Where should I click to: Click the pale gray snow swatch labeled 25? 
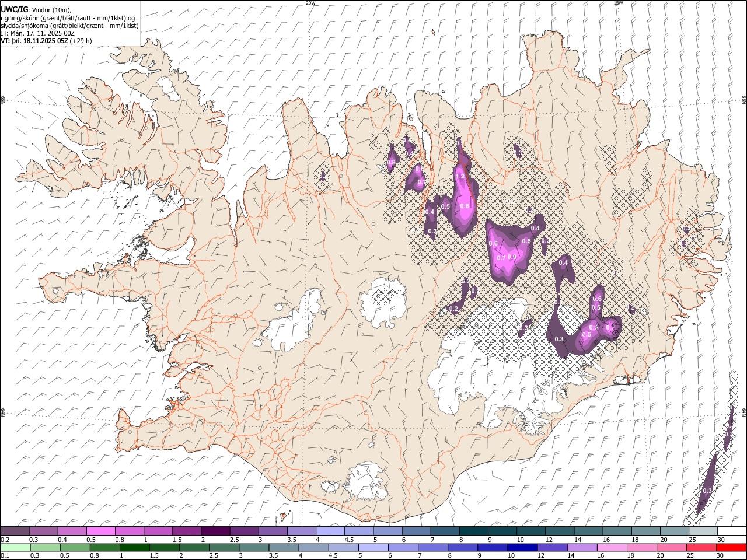point(702,531)
